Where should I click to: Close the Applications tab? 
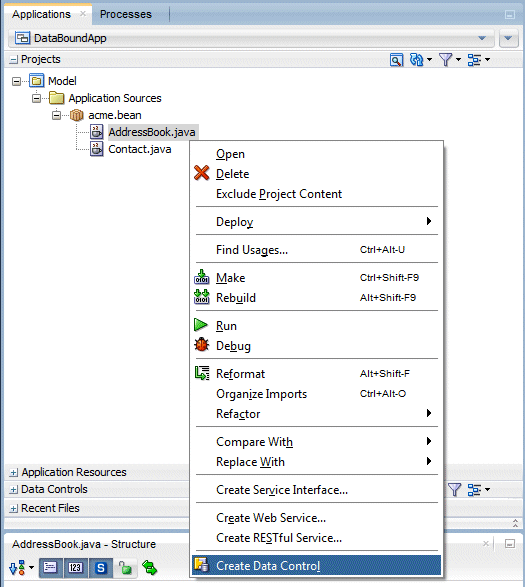click(83, 14)
